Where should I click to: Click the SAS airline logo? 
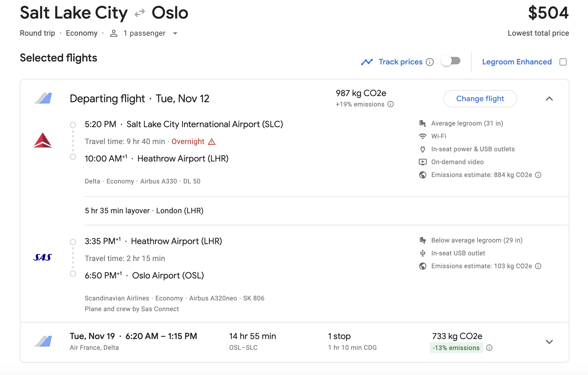[43, 258]
